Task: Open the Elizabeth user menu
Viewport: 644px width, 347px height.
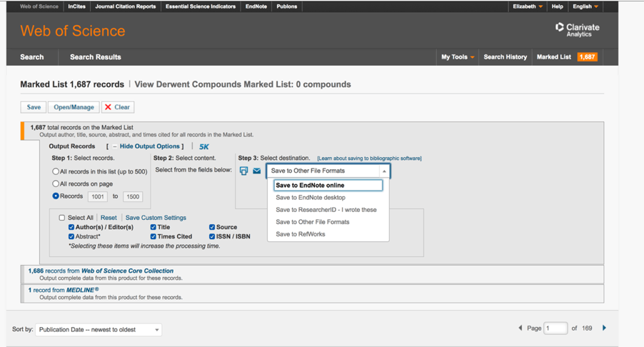Action: coord(528,6)
